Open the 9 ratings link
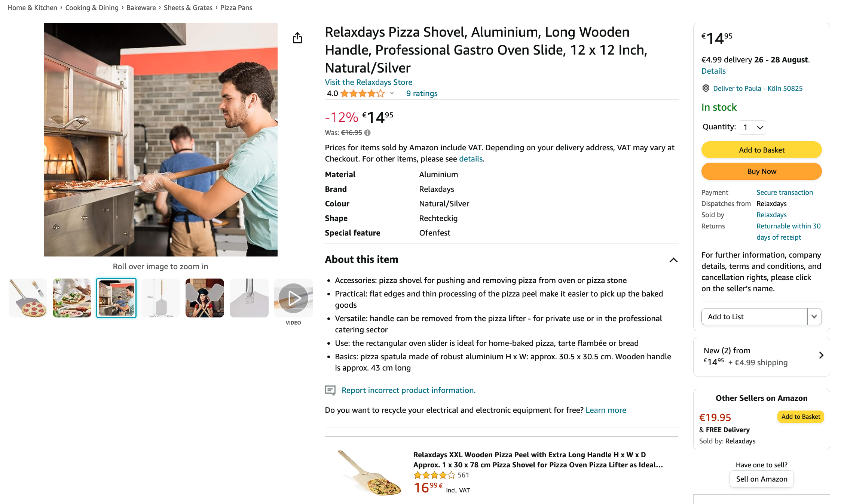 tap(421, 93)
